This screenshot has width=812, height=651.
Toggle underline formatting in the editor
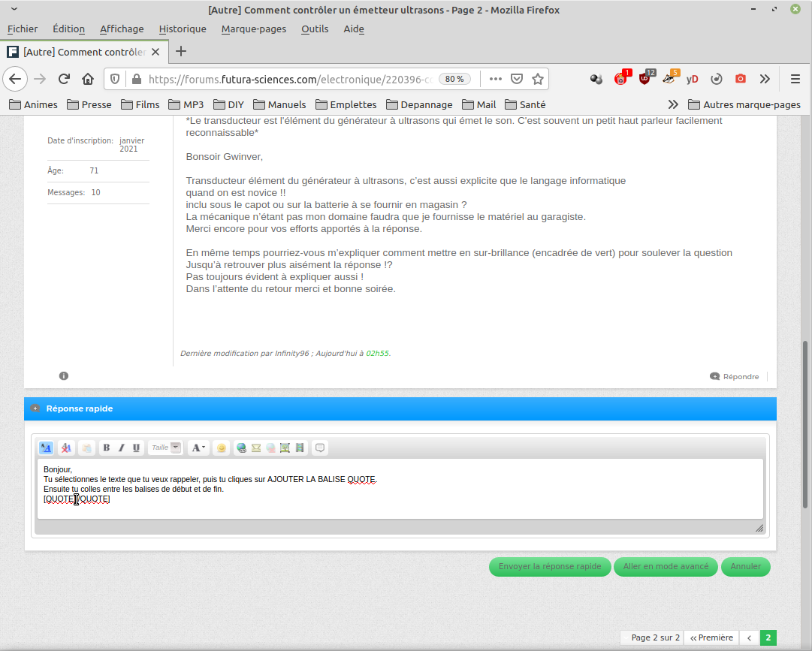pos(136,448)
